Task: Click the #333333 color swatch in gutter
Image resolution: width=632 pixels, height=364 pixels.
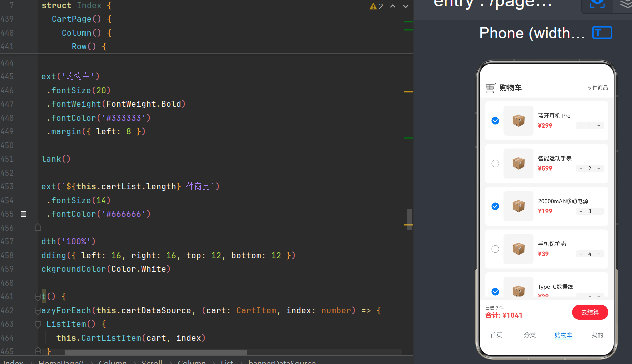Action: pos(23,118)
